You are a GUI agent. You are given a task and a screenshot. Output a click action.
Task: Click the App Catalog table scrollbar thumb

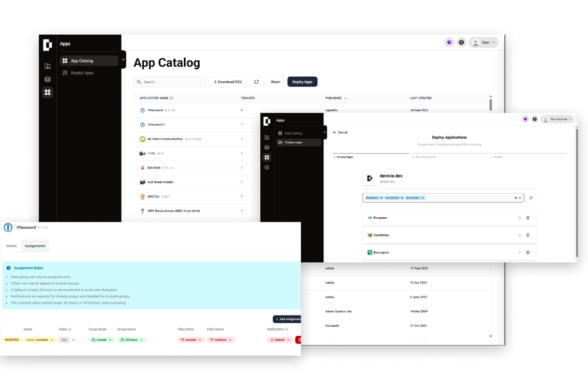coord(491,104)
